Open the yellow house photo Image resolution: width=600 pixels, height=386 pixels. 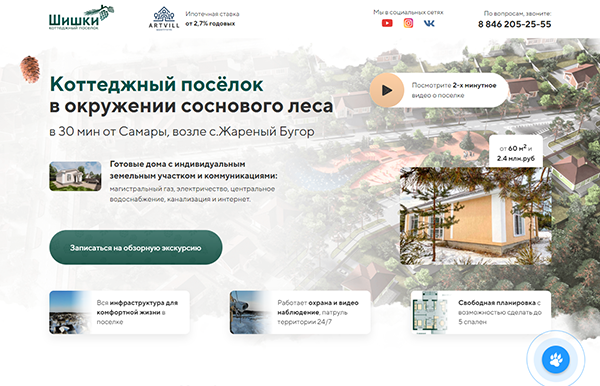pyautogui.click(x=476, y=216)
